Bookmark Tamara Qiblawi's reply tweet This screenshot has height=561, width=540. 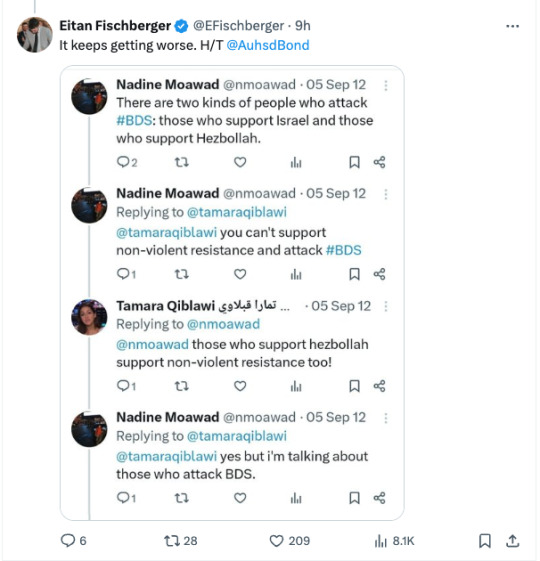[354, 386]
